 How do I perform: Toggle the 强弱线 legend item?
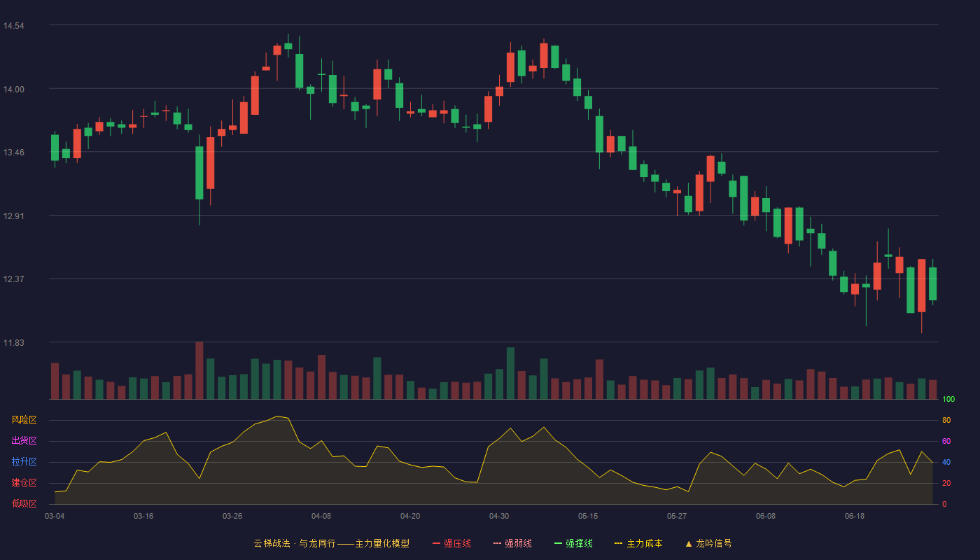click(x=512, y=543)
